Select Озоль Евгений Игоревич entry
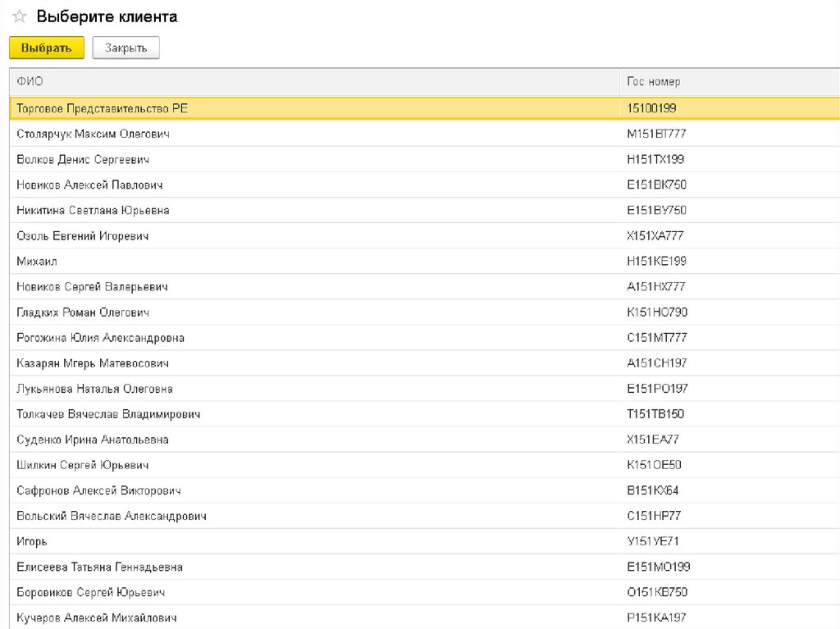Screen dimensions: 840x629 (x=82, y=236)
